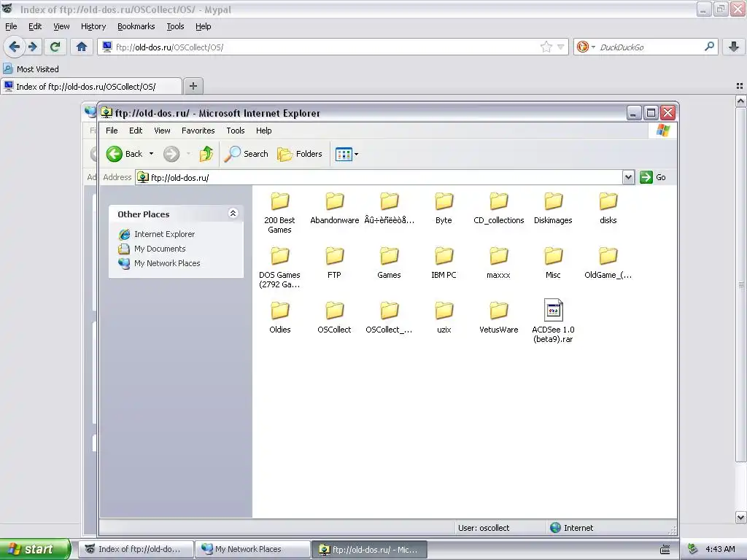
Task: Click the Explorer Forward arrow button
Action: [x=171, y=154]
